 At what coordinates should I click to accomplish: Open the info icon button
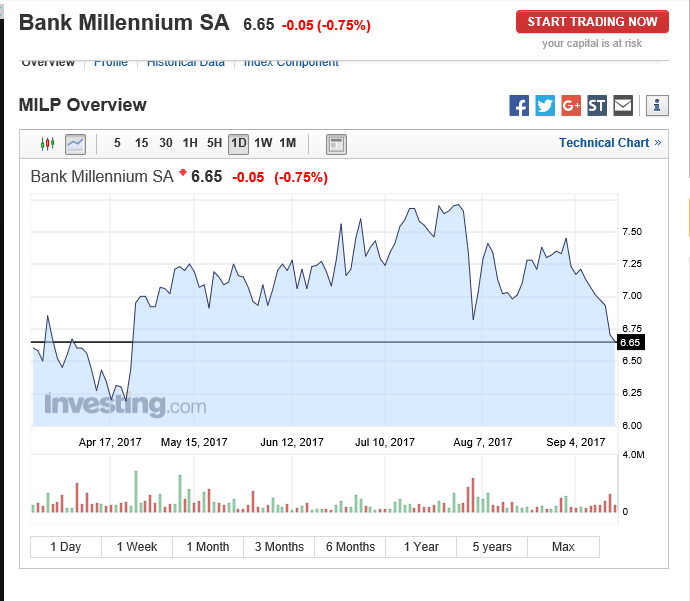click(657, 106)
